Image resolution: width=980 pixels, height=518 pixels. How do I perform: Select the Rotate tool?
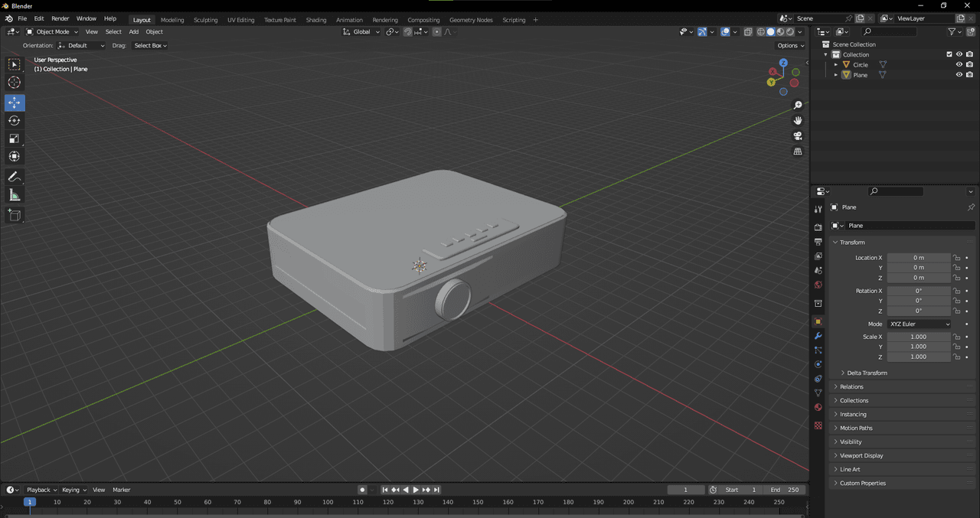[x=15, y=121]
